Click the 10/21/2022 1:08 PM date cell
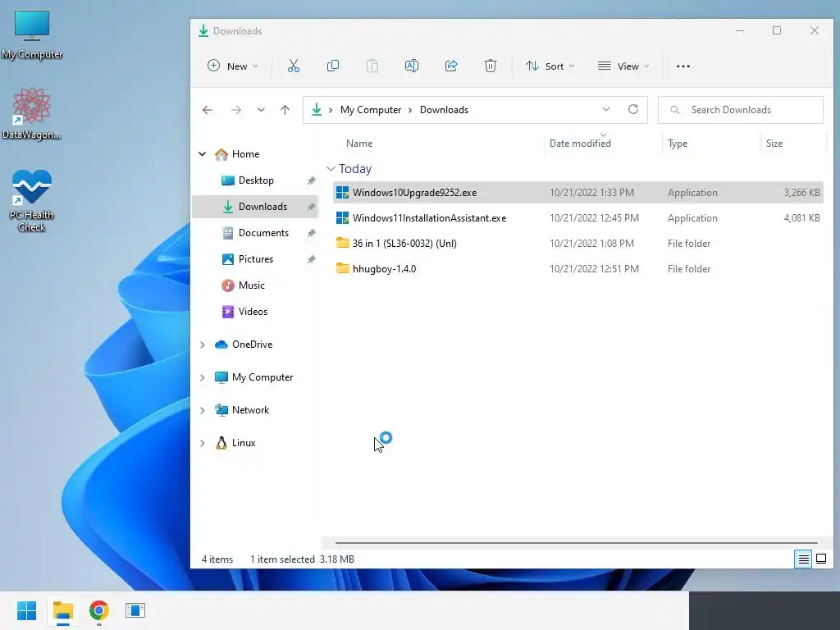 pos(591,243)
